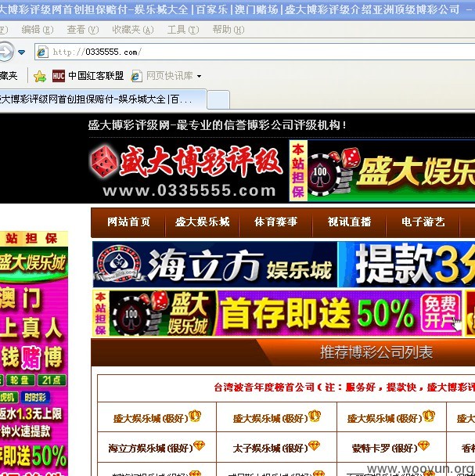Open the 查看(V) menu
The width and height of the screenshot is (475, 476).
(82, 30)
